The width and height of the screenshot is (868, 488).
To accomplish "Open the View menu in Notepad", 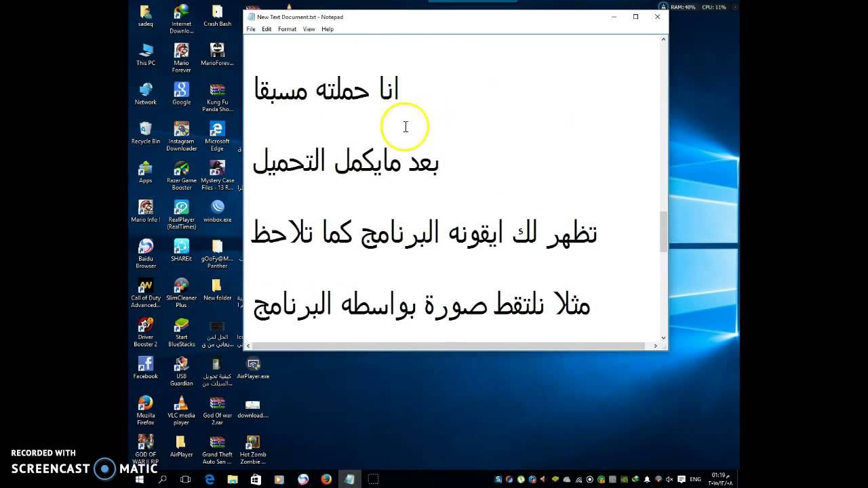I will point(309,29).
